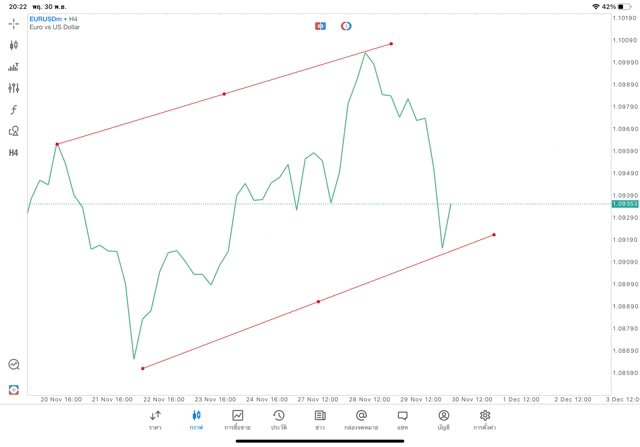Open the กล่องจดหมาย mailbox tab
Viewport: 640px width, 447px height.
pyautogui.click(x=361, y=419)
